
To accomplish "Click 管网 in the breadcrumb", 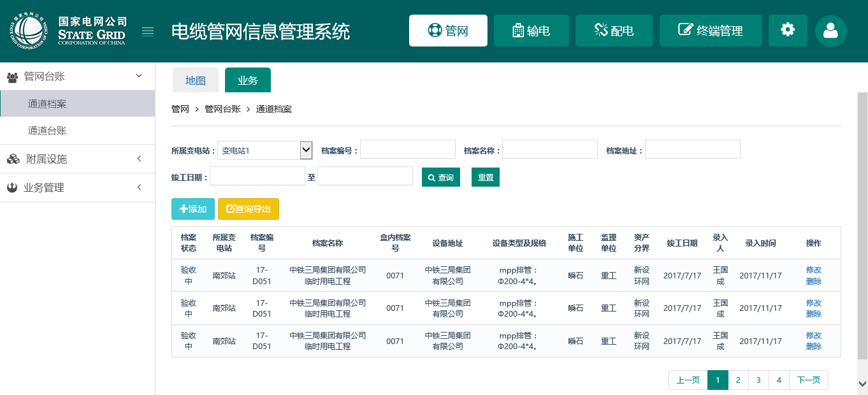I will [180, 109].
